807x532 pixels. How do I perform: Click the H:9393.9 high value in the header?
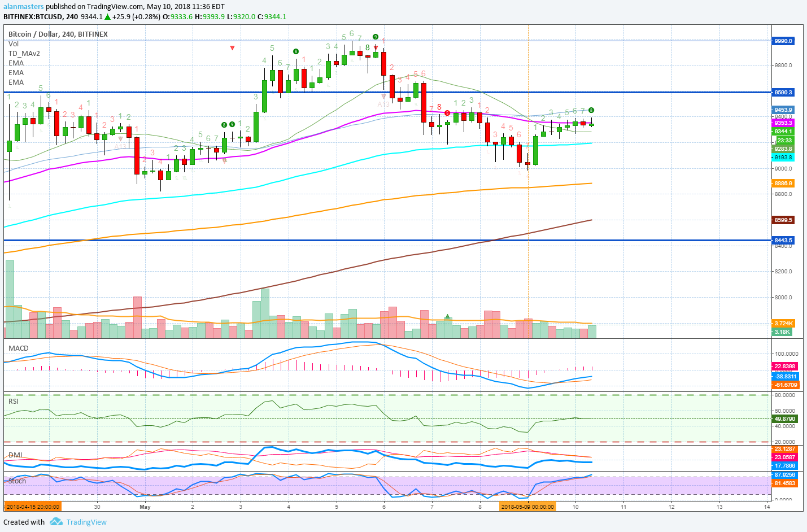click(210, 16)
